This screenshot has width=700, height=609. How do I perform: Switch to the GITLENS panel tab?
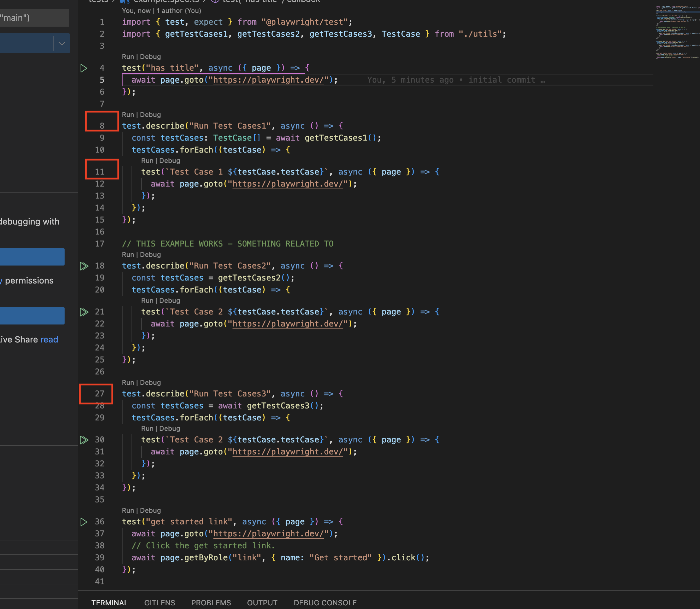pyautogui.click(x=159, y=603)
